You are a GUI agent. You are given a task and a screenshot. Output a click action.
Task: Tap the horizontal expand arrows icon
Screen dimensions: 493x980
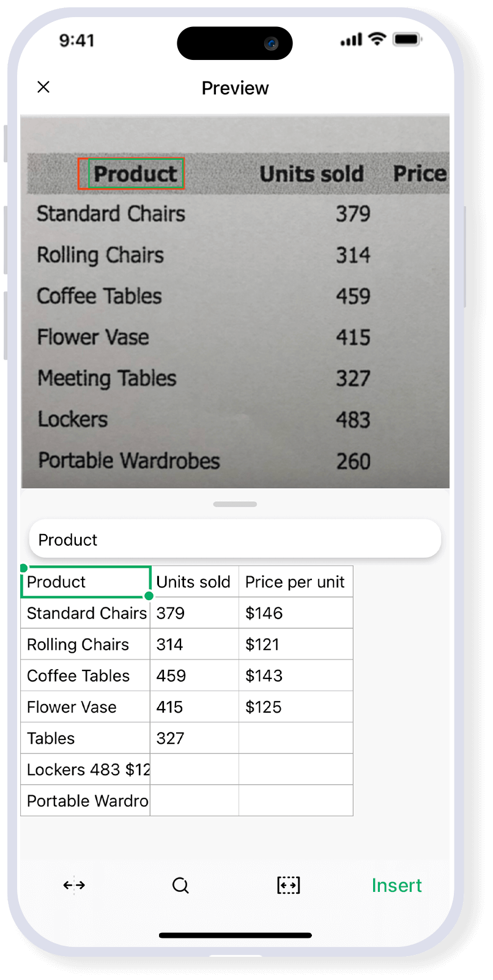74,885
